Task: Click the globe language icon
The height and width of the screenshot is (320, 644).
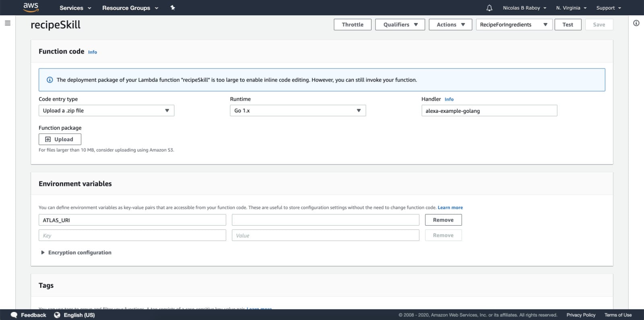Action: coord(57,315)
